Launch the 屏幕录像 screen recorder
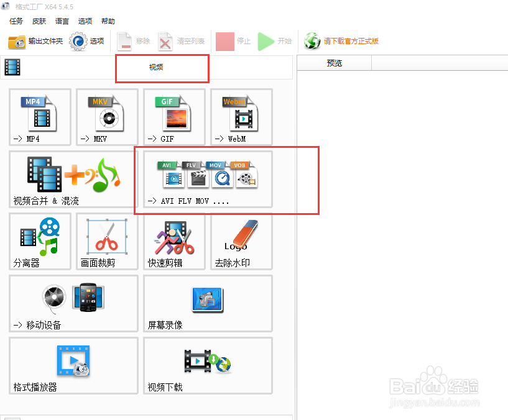This screenshot has height=420, width=508. point(208,303)
